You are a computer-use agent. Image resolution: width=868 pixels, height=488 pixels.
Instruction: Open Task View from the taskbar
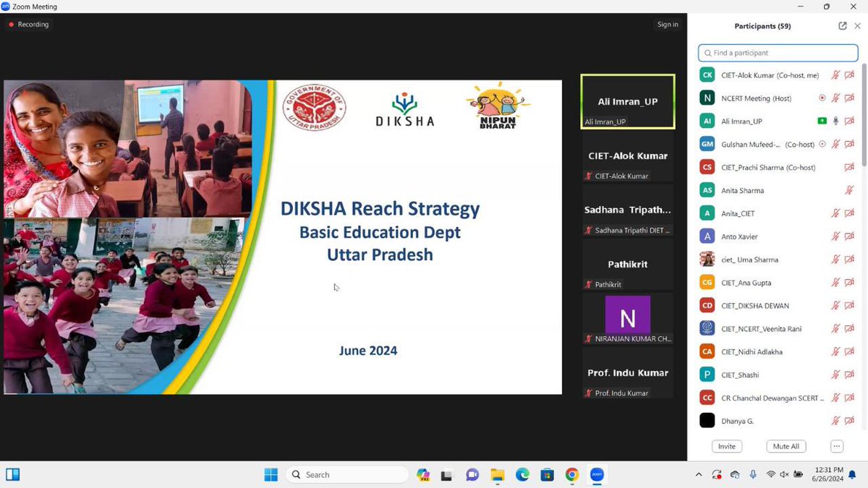click(447, 475)
